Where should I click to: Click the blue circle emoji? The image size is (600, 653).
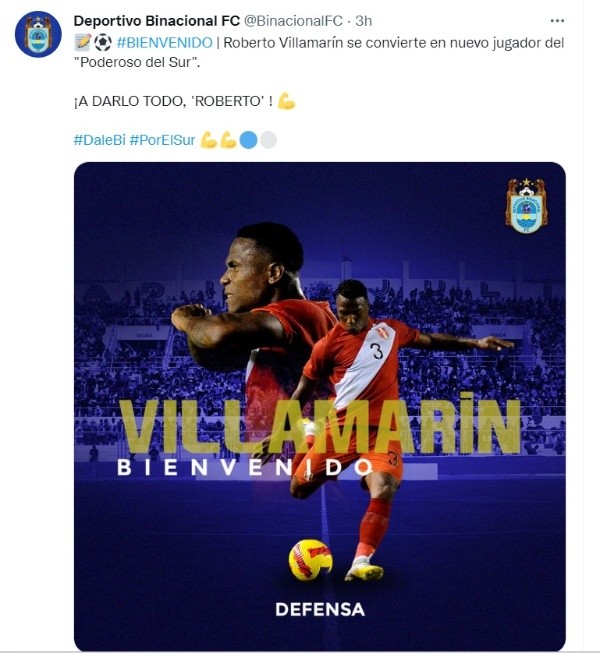point(249,140)
